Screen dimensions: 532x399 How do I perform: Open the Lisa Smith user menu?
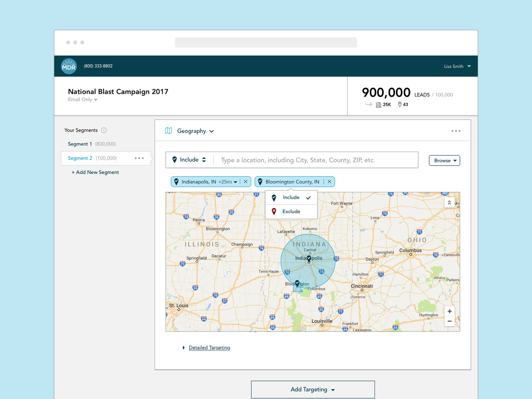(x=457, y=66)
